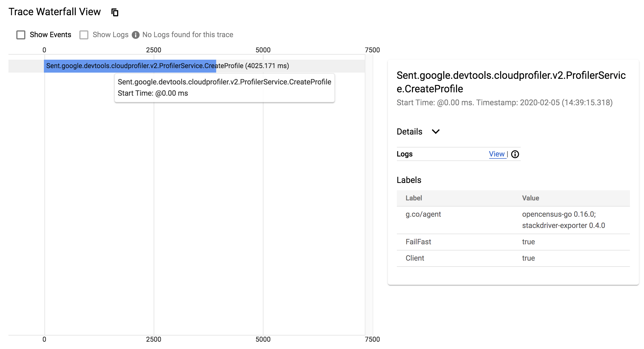Click the Trace Waterfall View heading

[55, 12]
